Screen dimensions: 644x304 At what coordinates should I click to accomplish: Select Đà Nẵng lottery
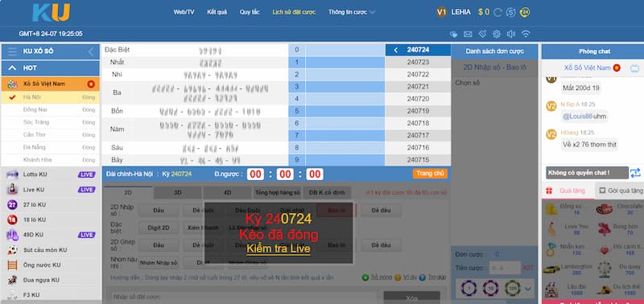point(51,147)
